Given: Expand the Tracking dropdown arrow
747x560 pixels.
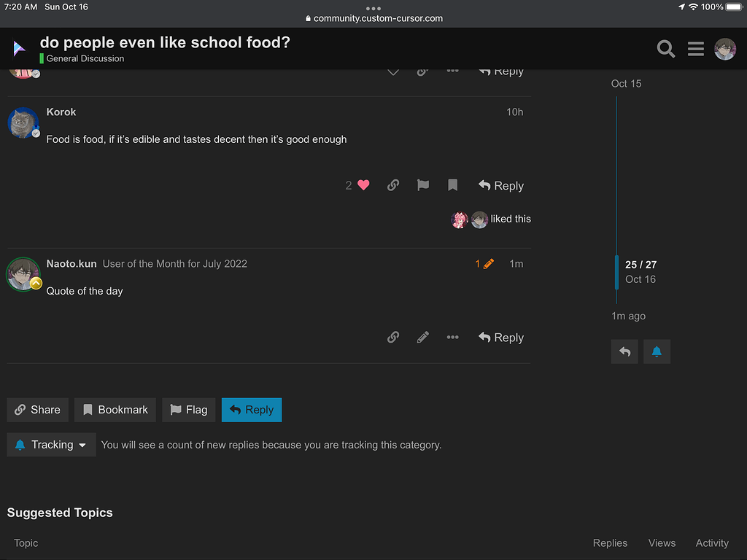Looking at the screenshot, I should tap(80, 444).
